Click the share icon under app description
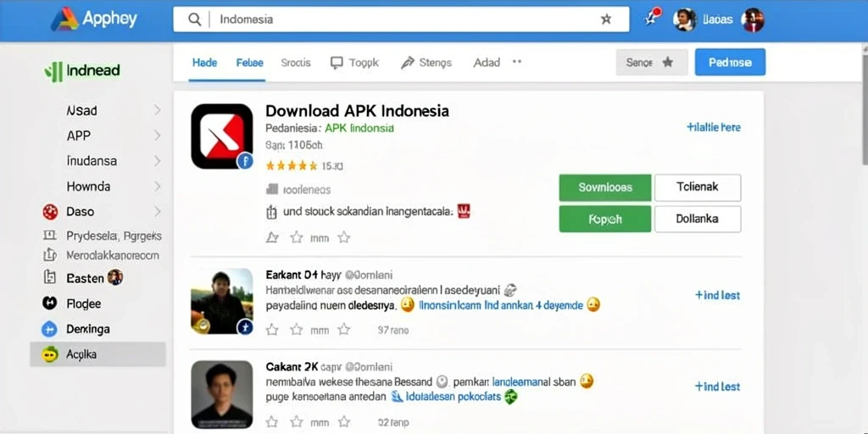This screenshot has width=868, height=434. 272,237
